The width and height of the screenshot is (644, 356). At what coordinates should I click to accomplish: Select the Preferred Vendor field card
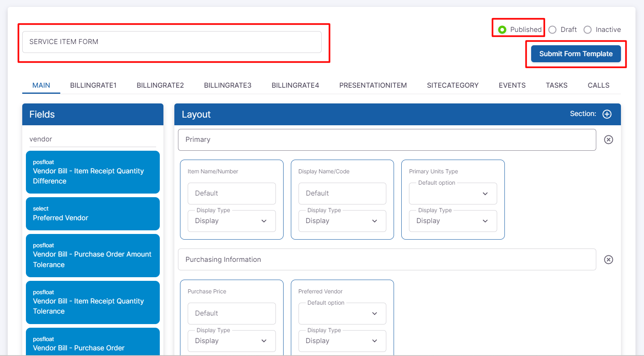coord(93,214)
